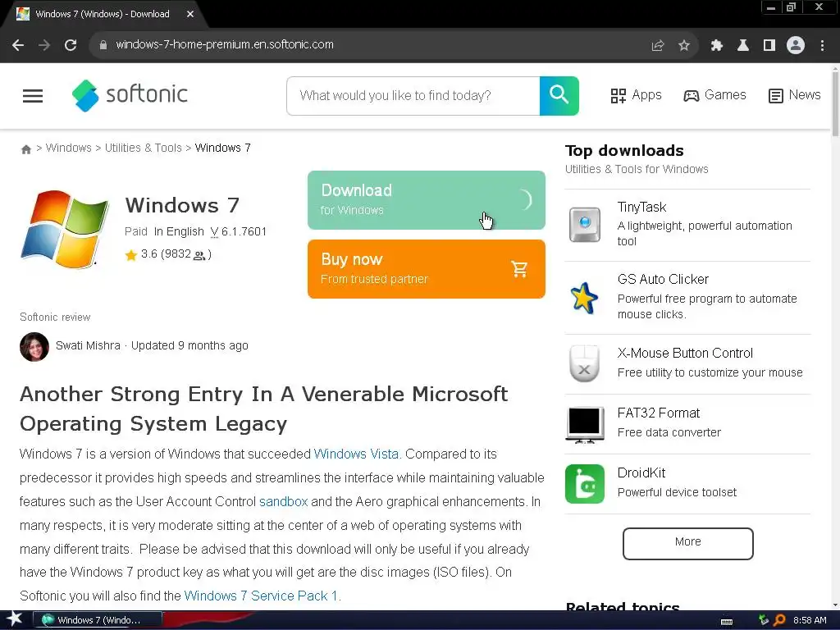This screenshot has height=630, width=840.
Task: Open the FAT32 Format title
Action: (x=659, y=413)
